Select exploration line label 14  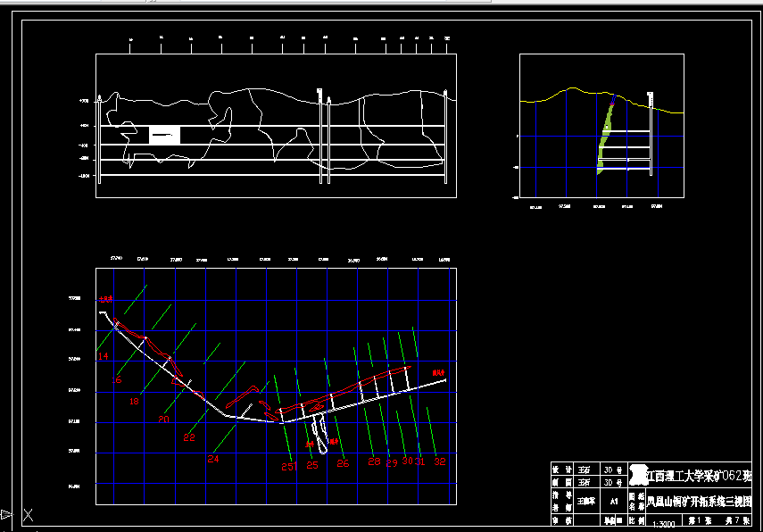click(104, 356)
